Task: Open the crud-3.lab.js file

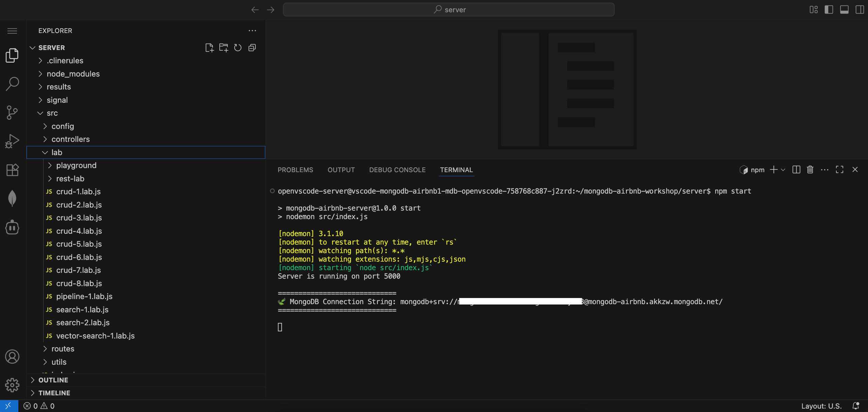Action: 79,218
